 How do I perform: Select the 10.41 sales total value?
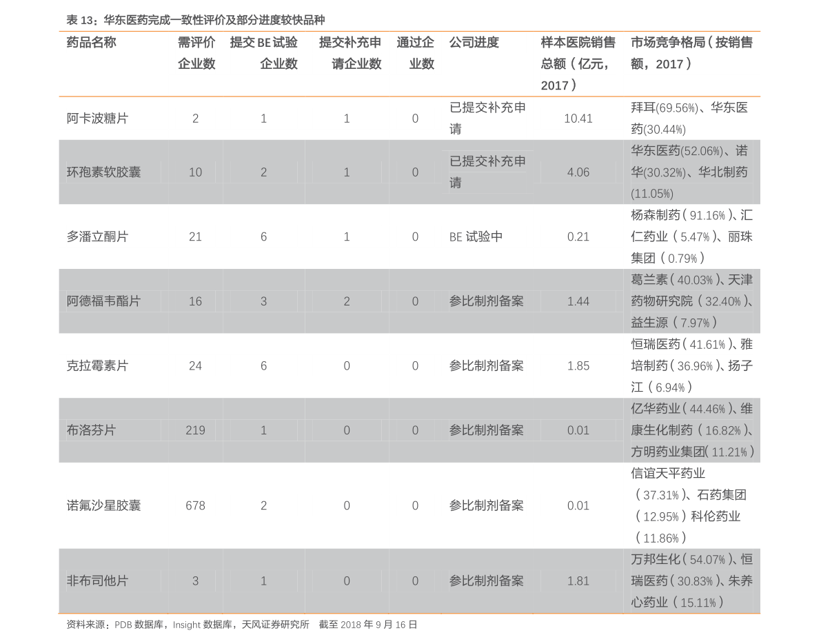pos(578,119)
